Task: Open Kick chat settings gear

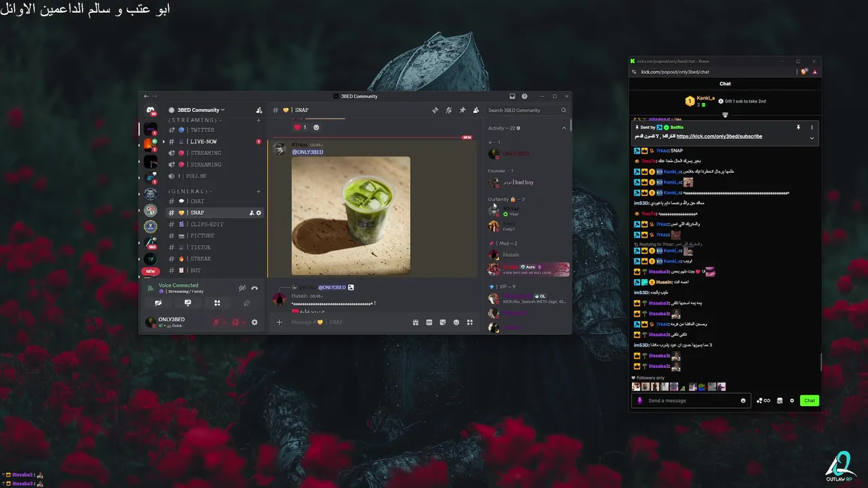Action: pos(791,401)
